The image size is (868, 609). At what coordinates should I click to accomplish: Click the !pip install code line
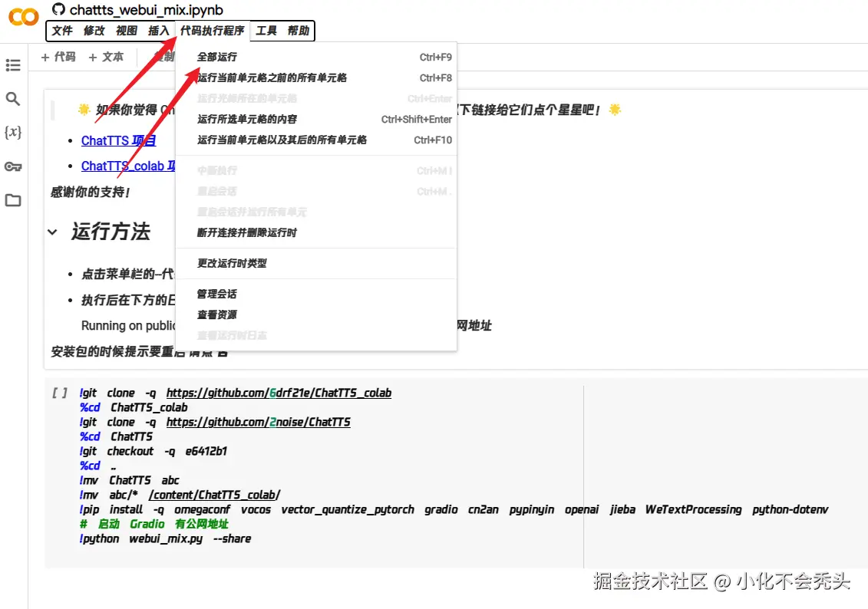(454, 509)
